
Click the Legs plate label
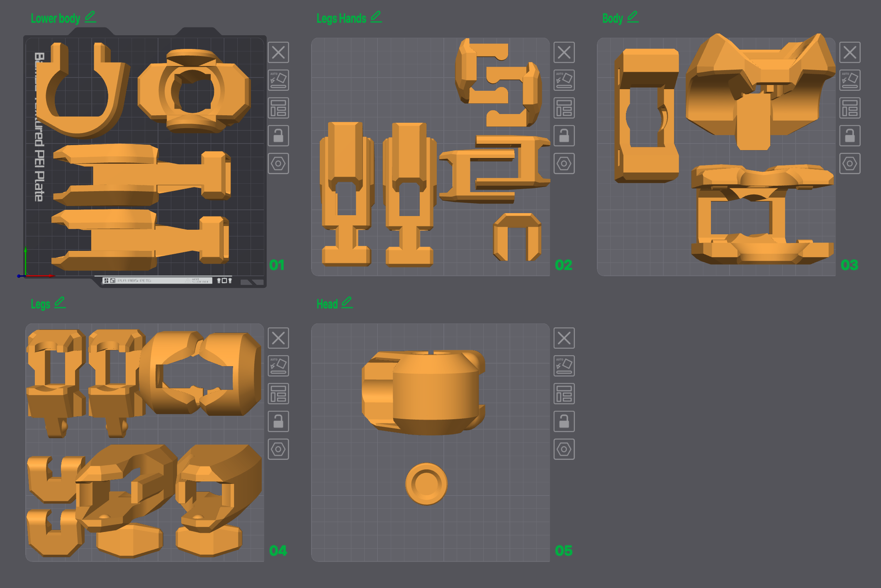41,304
